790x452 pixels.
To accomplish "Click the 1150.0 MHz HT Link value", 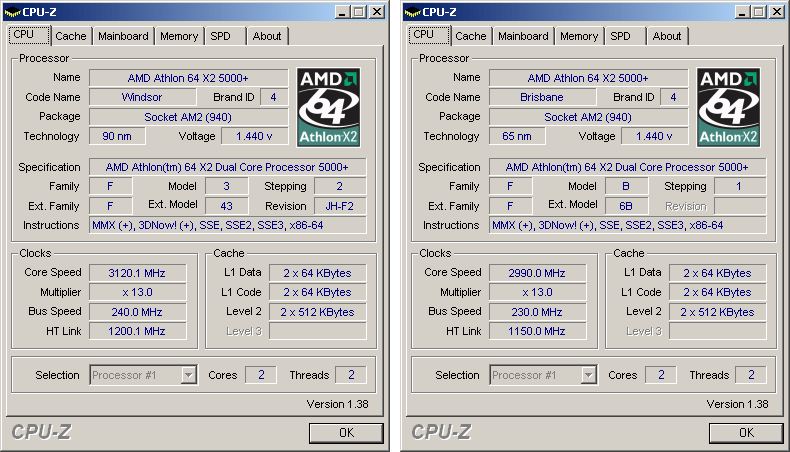I will [x=537, y=331].
